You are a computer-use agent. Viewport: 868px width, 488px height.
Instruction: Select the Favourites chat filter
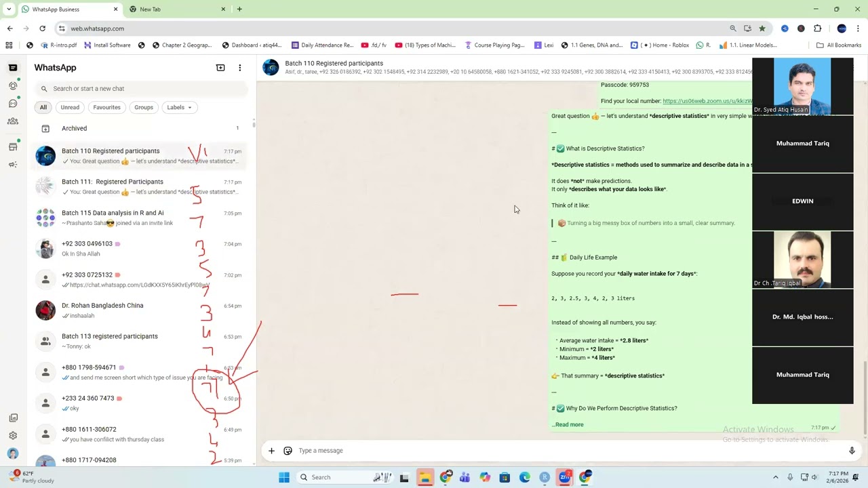(106, 107)
